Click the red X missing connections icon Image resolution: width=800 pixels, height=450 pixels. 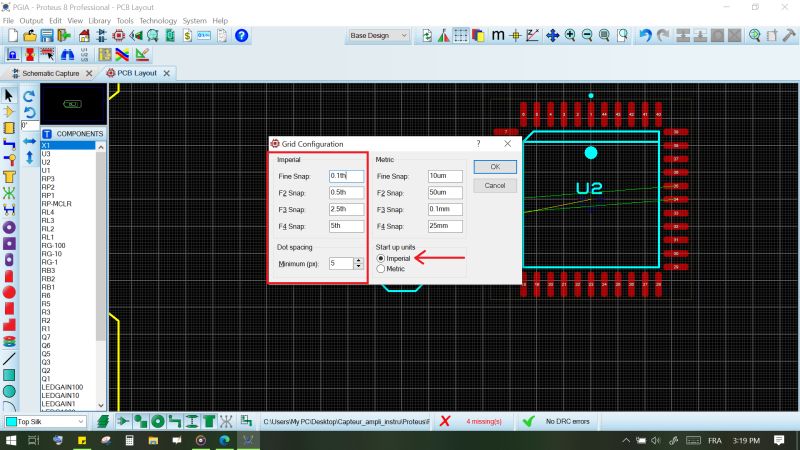(445, 421)
